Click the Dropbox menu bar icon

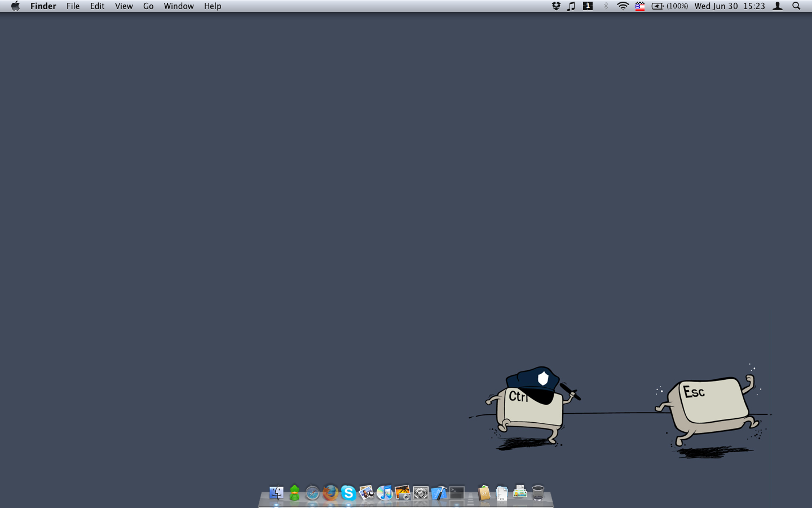pyautogui.click(x=556, y=6)
